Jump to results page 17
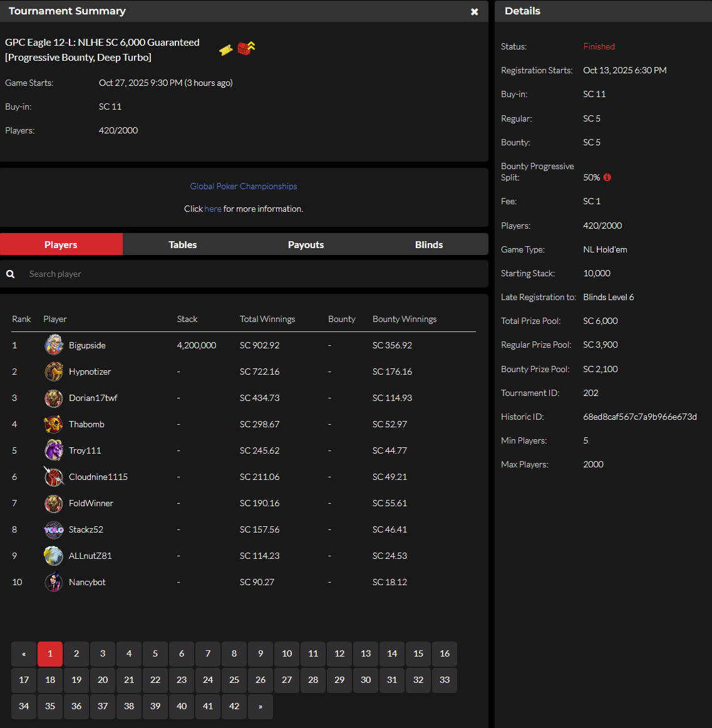The width and height of the screenshot is (712, 728). pyautogui.click(x=24, y=680)
